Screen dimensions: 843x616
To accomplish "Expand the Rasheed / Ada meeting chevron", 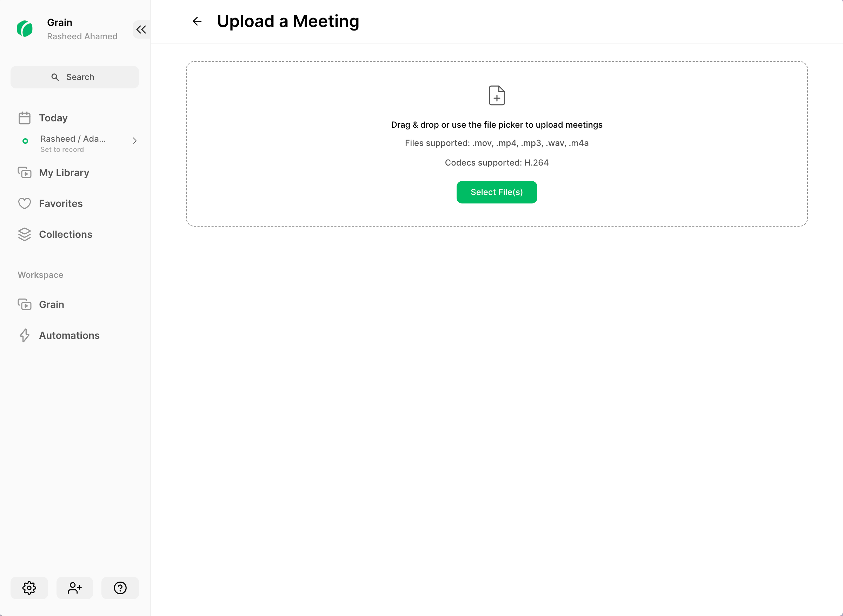I will pos(134,141).
